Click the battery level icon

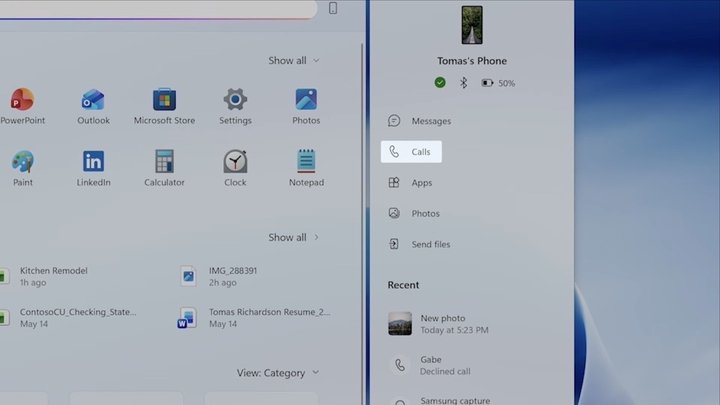(487, 83)
